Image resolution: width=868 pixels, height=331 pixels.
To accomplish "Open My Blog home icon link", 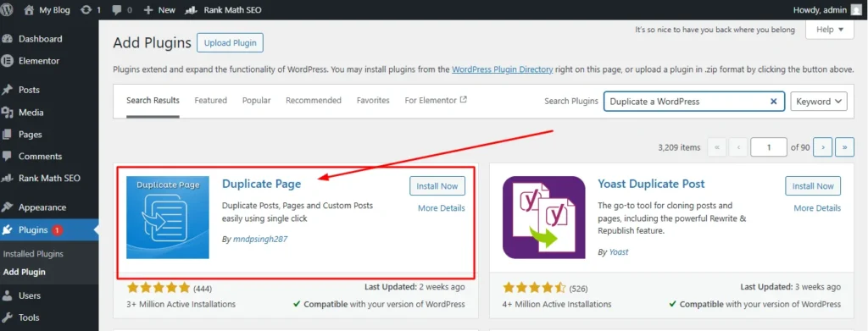I will click(x=30, y=10).
